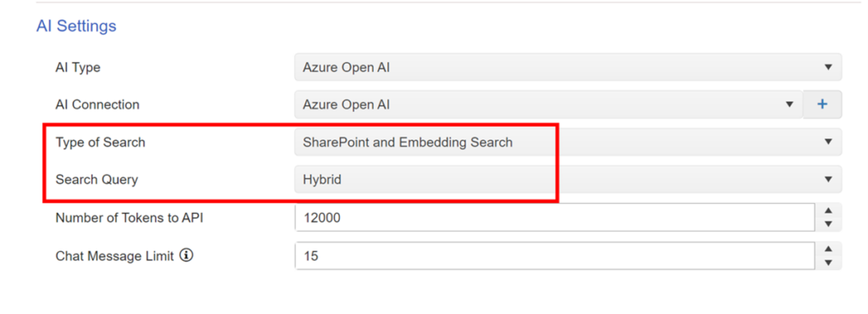The image size is (868, 314).
Task: Click the Type of Search dropdown arrow
Action: point(828,142)
